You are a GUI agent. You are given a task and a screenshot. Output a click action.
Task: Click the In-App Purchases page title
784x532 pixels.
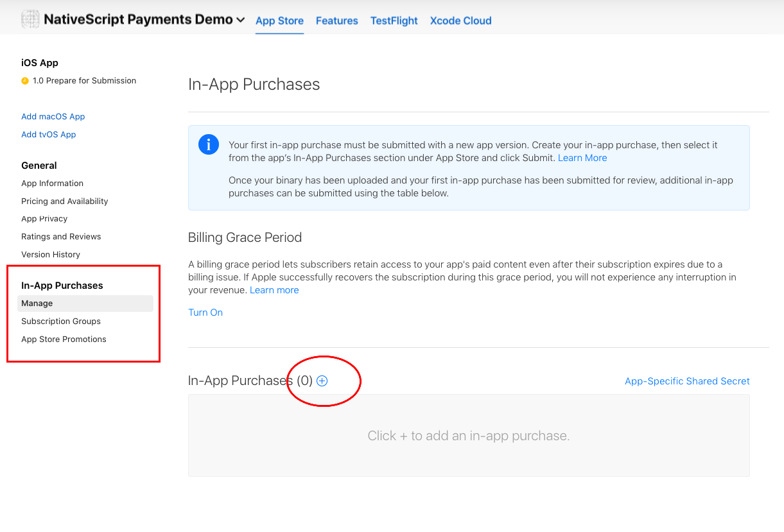[254, 85]
